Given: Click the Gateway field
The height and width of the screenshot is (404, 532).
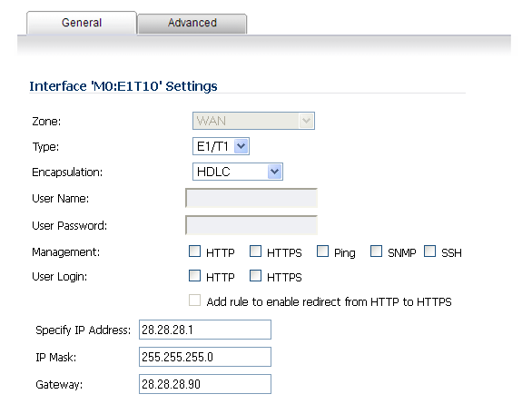Looking at the screenshot, I should (205, 384).
